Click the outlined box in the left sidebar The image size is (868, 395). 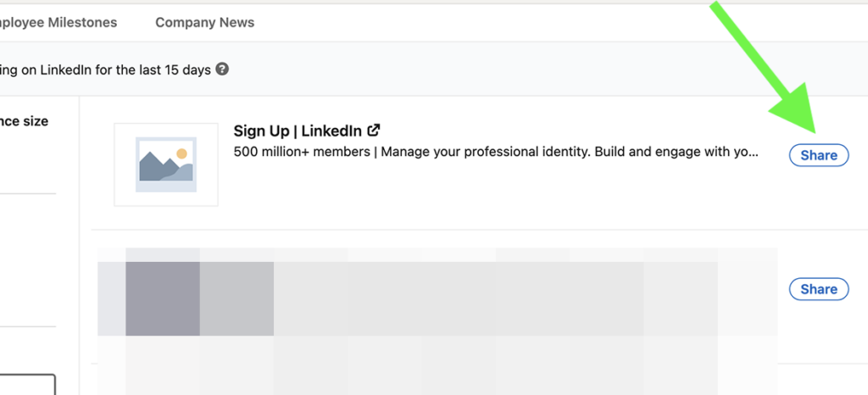pyautogui.click(x=28, y=385)
